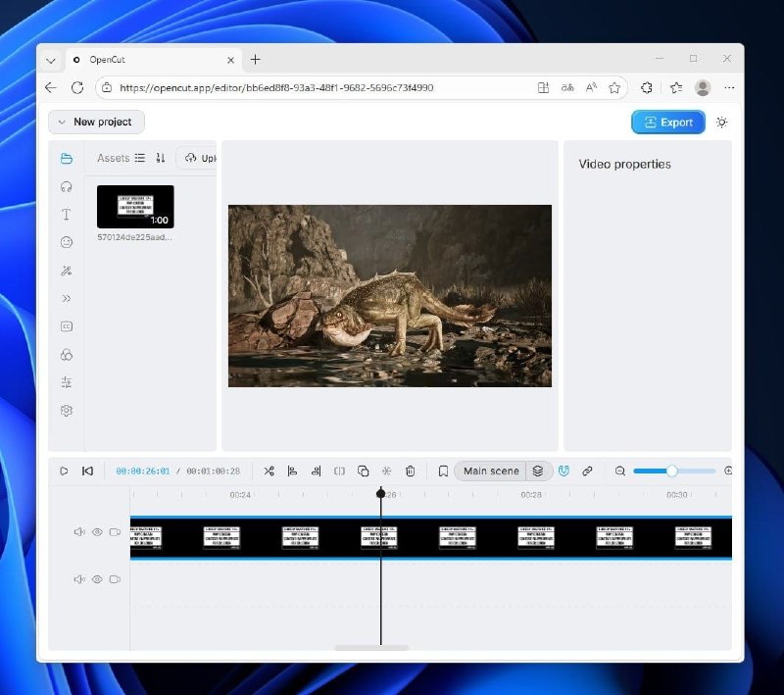Open the scenes layers selector

point(538,471)
